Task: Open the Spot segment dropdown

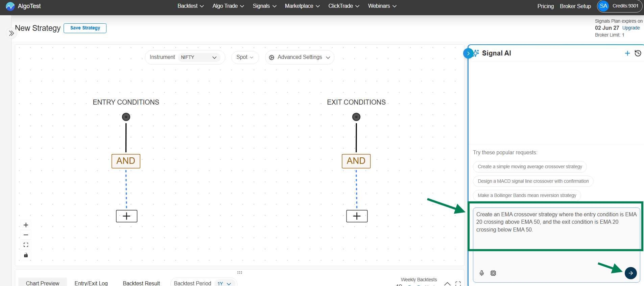Action: click(245, 57)
